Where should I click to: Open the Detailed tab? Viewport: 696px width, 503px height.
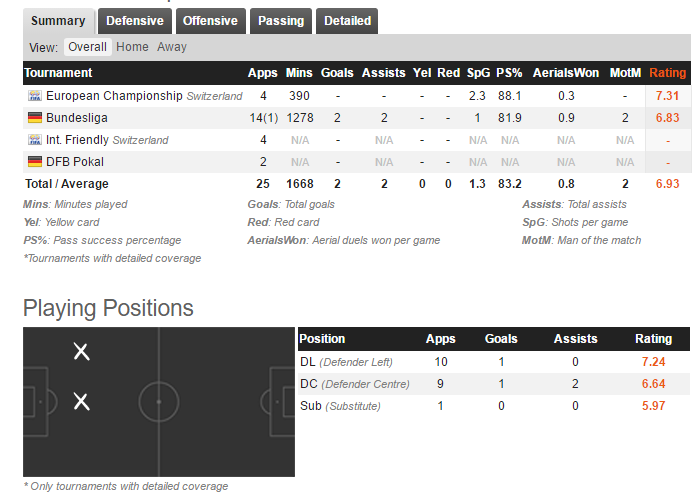point(347,21)
